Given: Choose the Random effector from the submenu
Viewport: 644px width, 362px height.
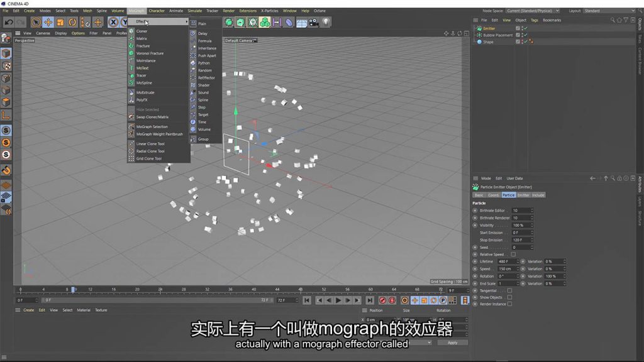Looking at the screenshot, I should coord(206,70).
